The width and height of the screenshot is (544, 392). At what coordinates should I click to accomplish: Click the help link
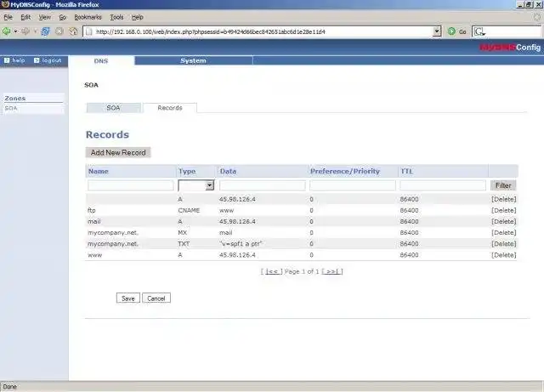tap(19, 60)
